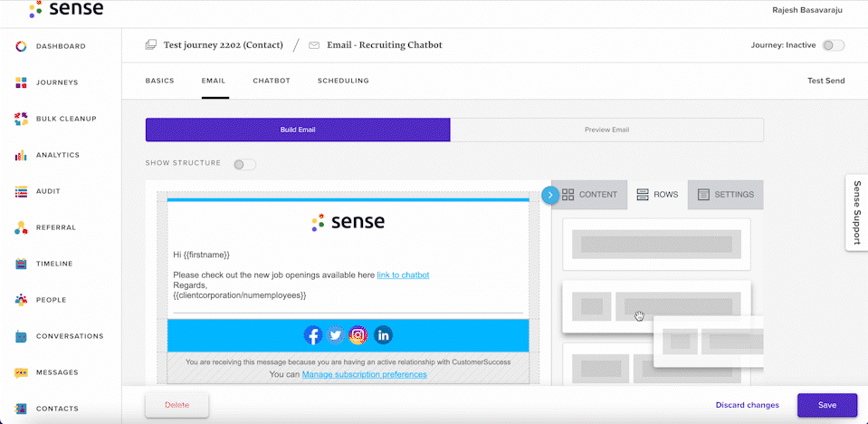Select the single-column row layout

(656, 245)
